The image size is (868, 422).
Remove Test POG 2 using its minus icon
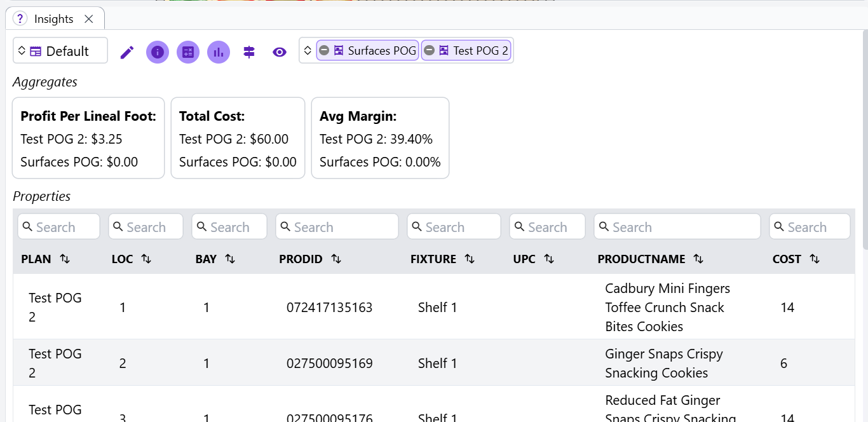(430, 50)
